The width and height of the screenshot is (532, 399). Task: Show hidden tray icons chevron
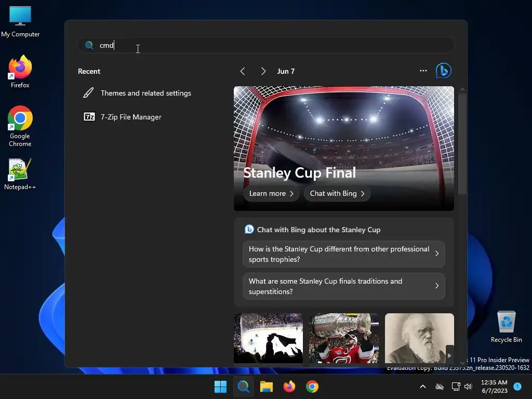[423, 387]
